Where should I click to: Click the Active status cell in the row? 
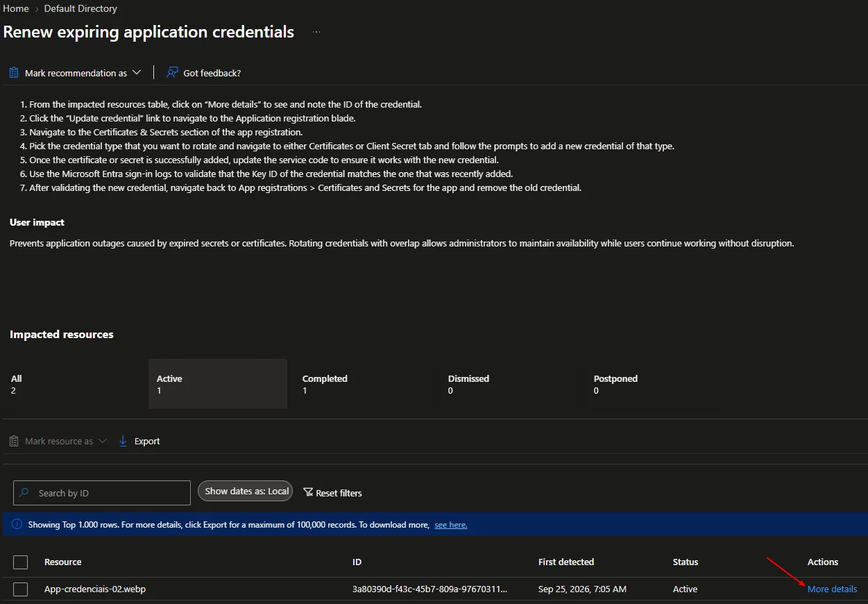point(685,589)
